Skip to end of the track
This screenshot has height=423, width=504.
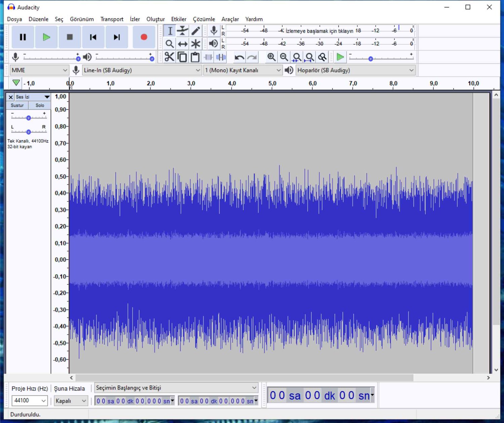click(x=117, y=37)
